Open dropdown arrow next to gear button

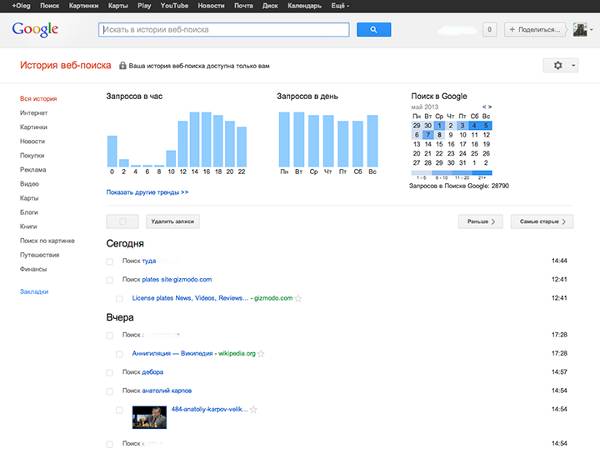click(x=573, y=65)
